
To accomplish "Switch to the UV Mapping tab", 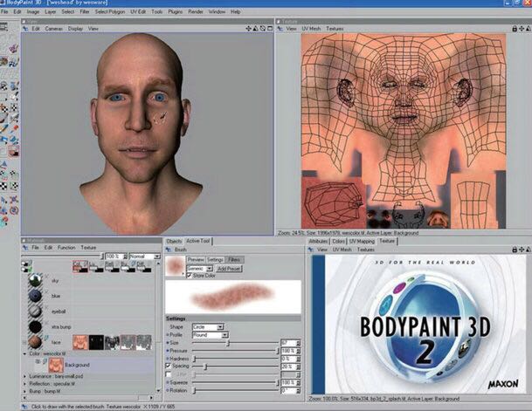I will tap(362, 241).
